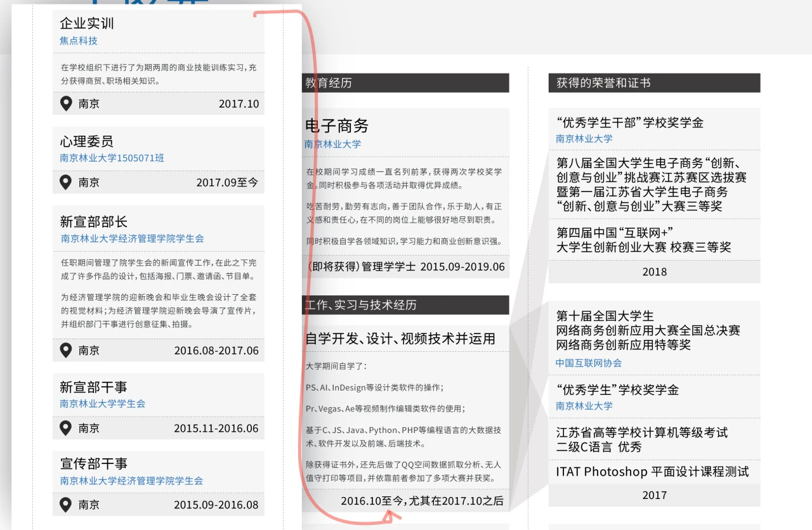Screen dimensions: 812x530
Task: Click the 新宣部干事 card title
Action: pos(94,387)
